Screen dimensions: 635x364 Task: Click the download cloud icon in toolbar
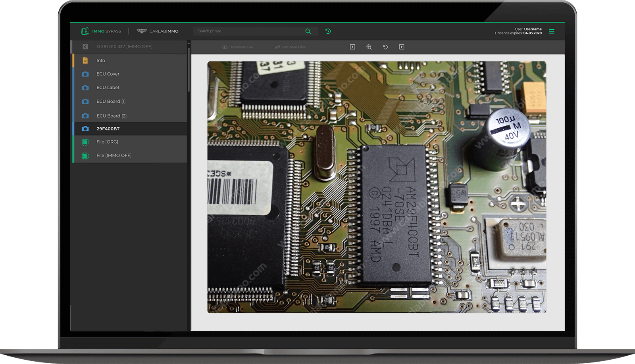point(225,47)
